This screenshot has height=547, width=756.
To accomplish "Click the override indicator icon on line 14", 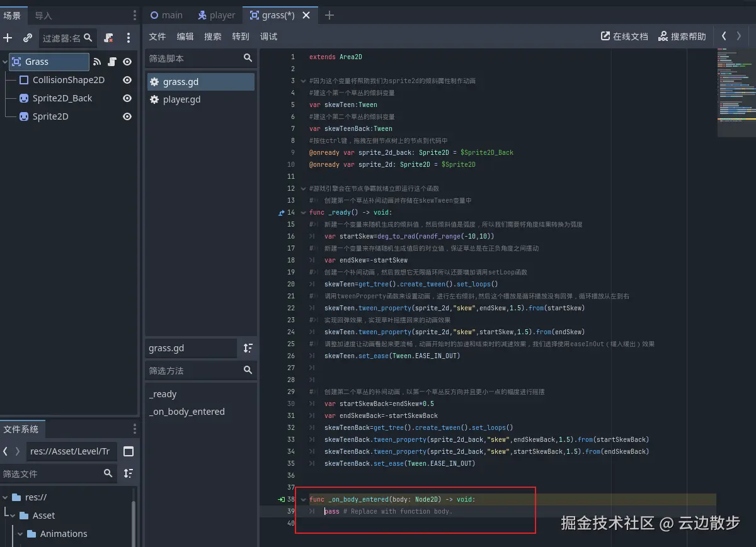I will tap(282, 213).
